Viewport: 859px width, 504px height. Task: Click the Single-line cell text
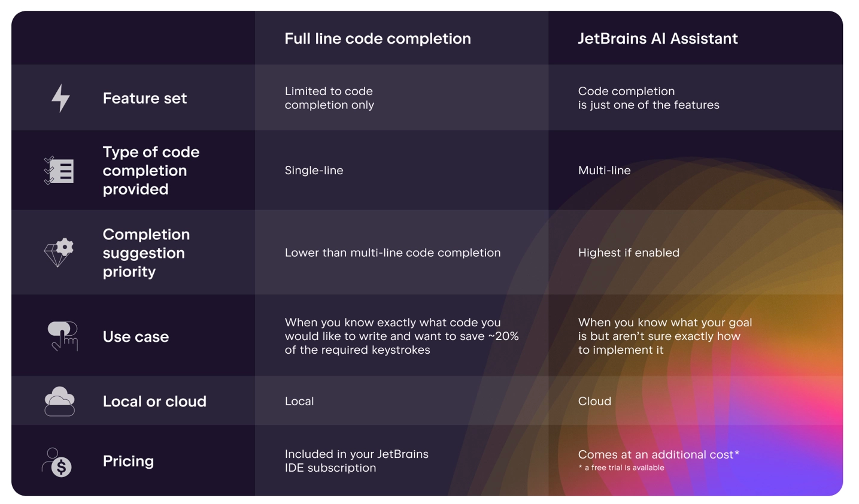click(x=314, y=171)
